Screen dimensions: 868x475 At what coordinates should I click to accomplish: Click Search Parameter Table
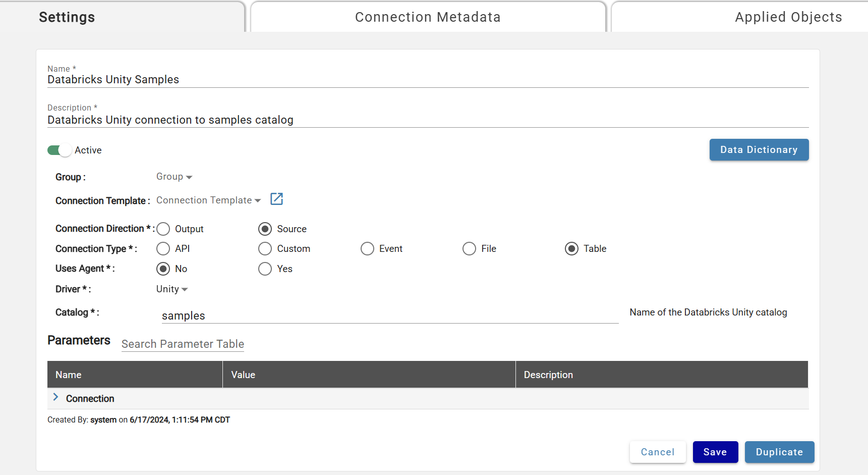coord(183,344)
